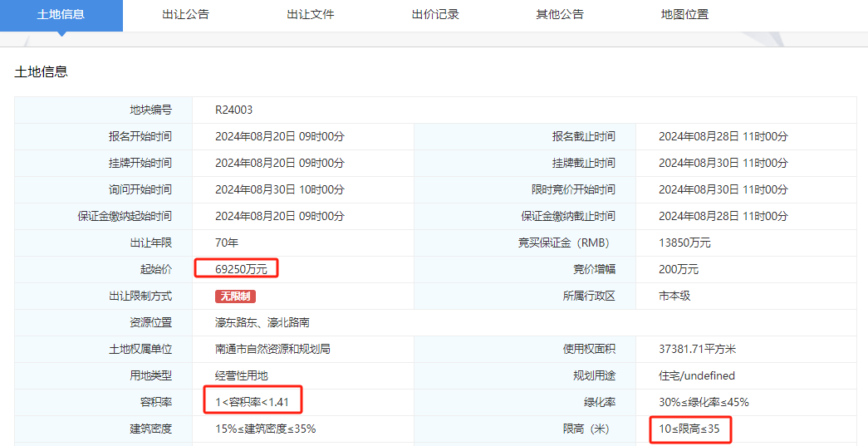The width and height of the screenshot is (868, 446).
Task: Click location text 濠东路东、濠北路南
Action: click(262, 322)
